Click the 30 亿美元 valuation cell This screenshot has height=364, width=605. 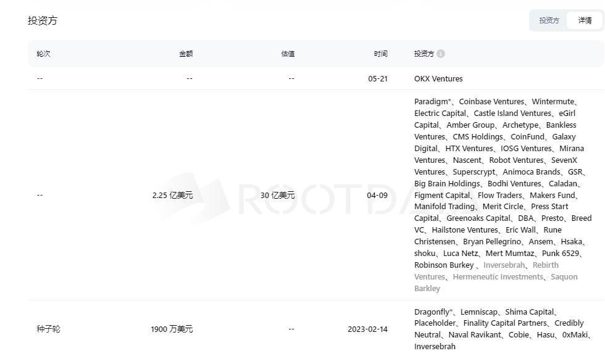point(277,195)
